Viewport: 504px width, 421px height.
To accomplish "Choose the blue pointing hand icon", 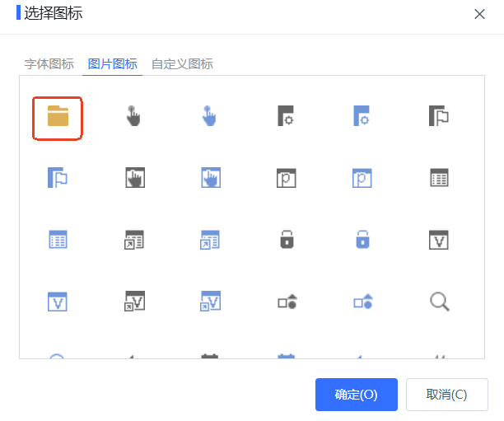I will [x=209, y=116].
